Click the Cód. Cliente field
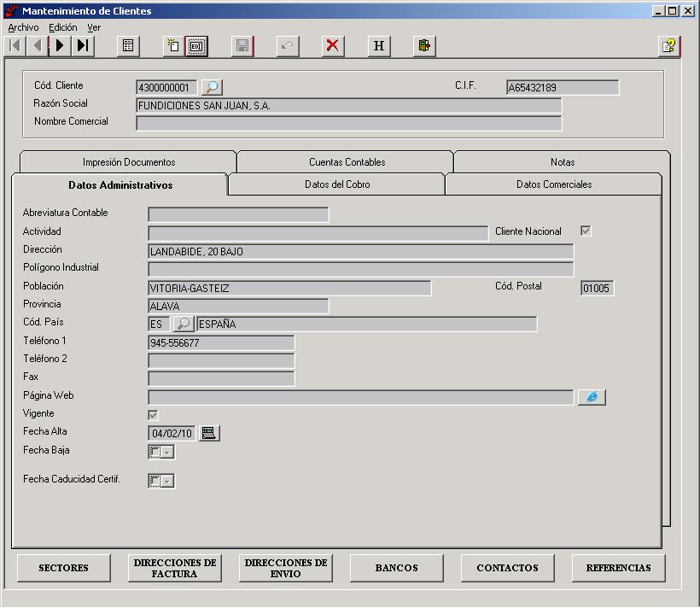700x608 pixels. pos(166,88)
